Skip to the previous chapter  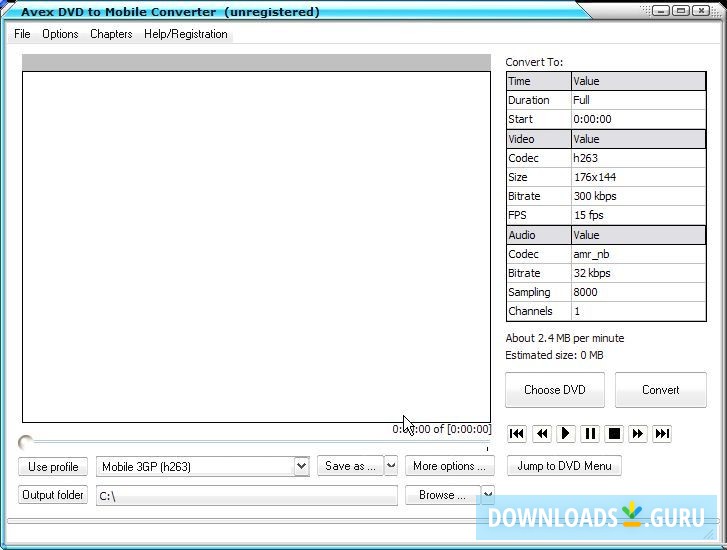pyautogui.click(x=517, y=434)
